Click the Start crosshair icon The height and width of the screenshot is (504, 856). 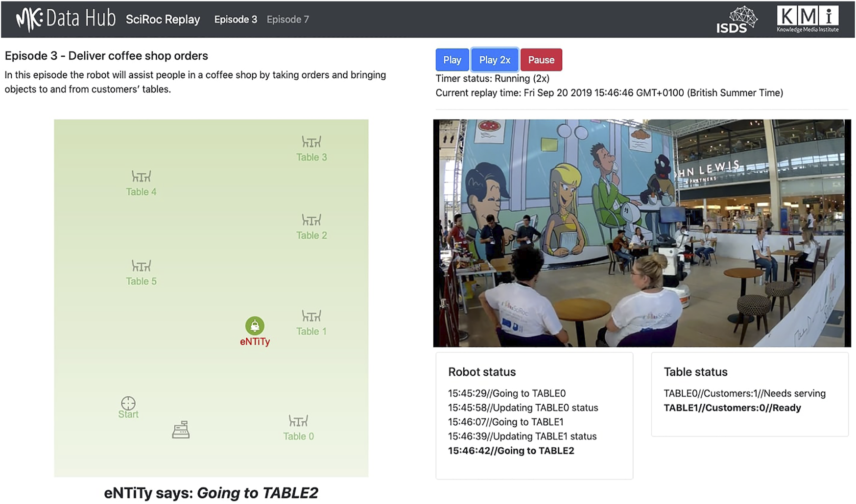coord(128,403)
